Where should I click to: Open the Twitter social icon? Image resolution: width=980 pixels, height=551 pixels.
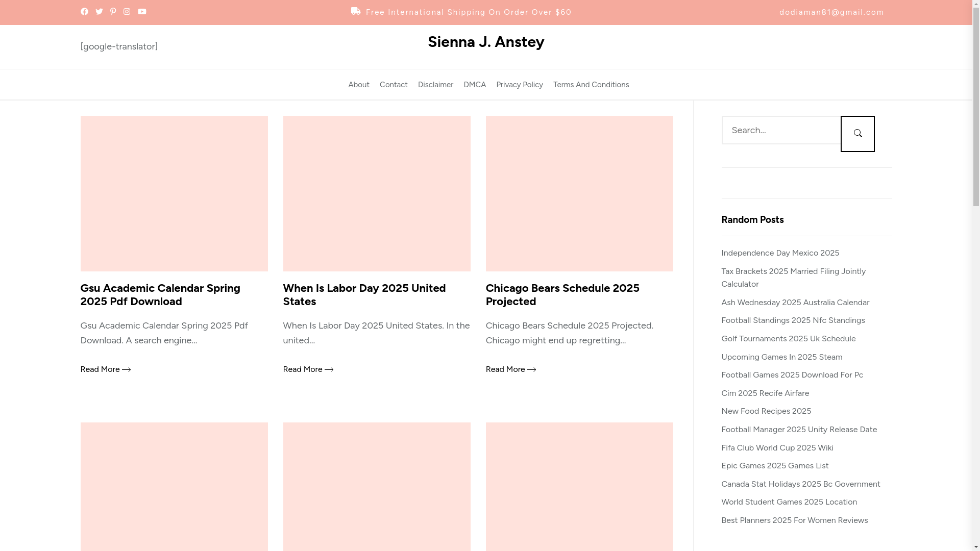(x=99, y=12)
